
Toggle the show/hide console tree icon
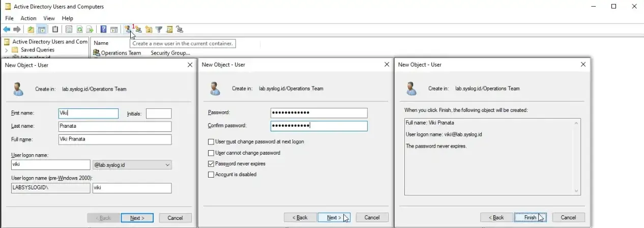point(41,30)
